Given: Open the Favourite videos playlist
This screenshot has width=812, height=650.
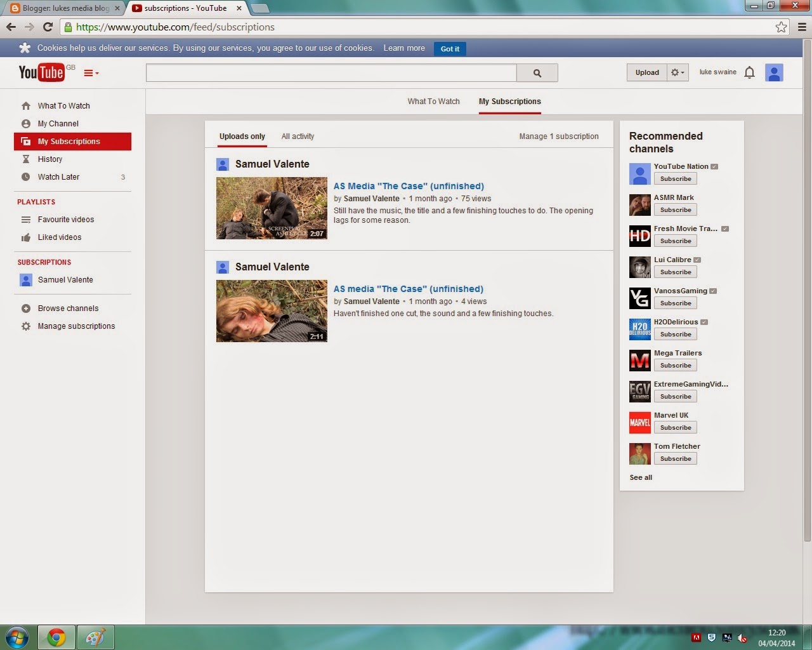Looking at the screenshot, I should 65,220.
